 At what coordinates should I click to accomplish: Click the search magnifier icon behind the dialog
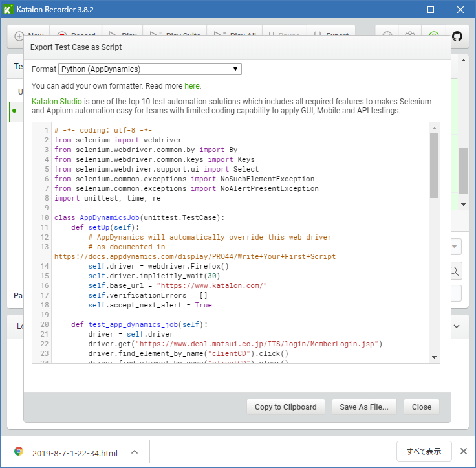click(x=455, y=271)
